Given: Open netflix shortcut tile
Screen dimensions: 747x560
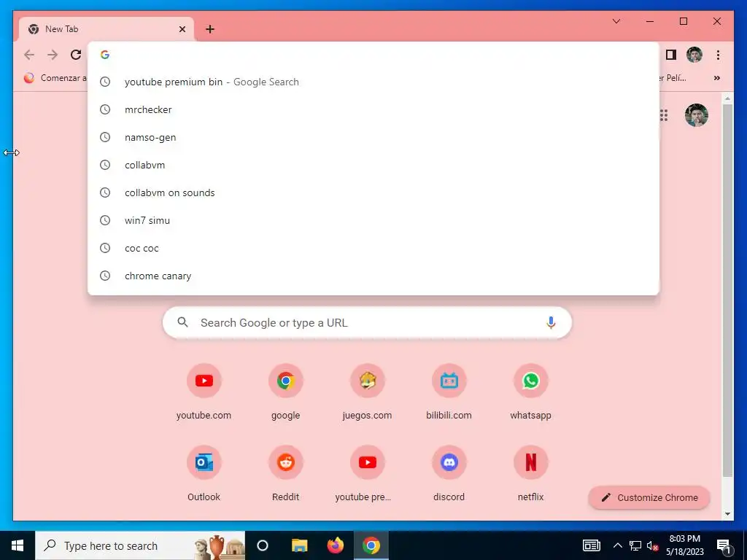Looking at the screenshot, I should (531, 474).
